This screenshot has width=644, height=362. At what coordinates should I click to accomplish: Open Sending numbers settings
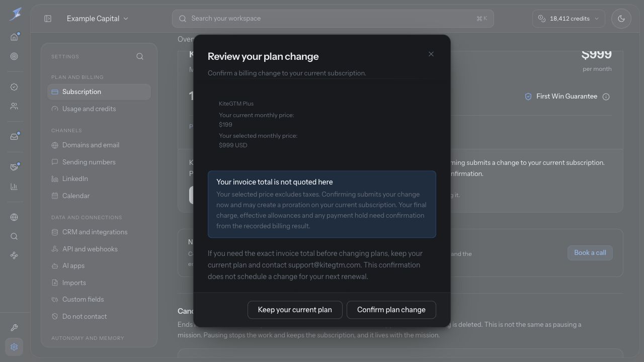[99, 162]
